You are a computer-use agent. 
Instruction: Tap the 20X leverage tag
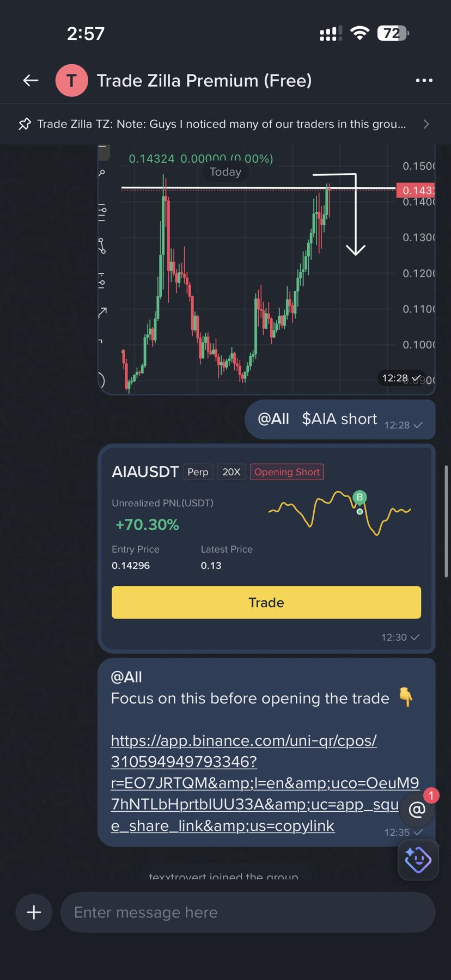[x=231, y=472]
